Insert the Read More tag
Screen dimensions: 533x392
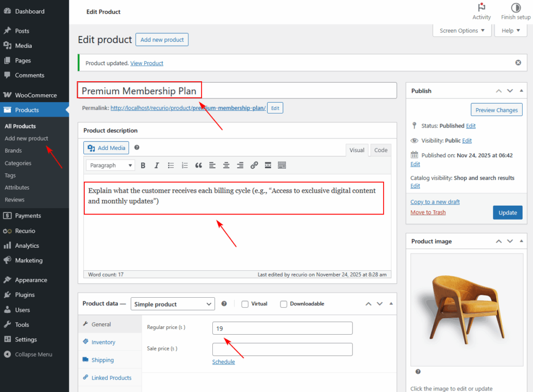268,165
